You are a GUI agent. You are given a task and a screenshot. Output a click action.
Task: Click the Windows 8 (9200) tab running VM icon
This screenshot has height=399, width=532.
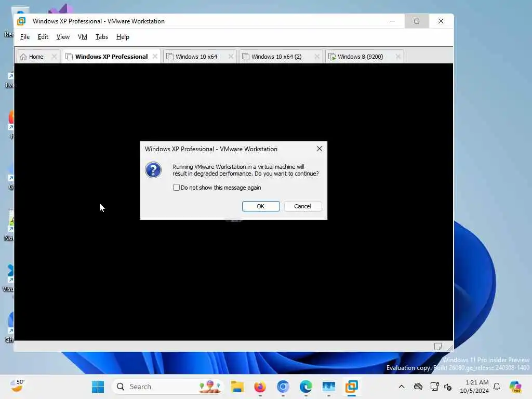click(x=332, y=57)
